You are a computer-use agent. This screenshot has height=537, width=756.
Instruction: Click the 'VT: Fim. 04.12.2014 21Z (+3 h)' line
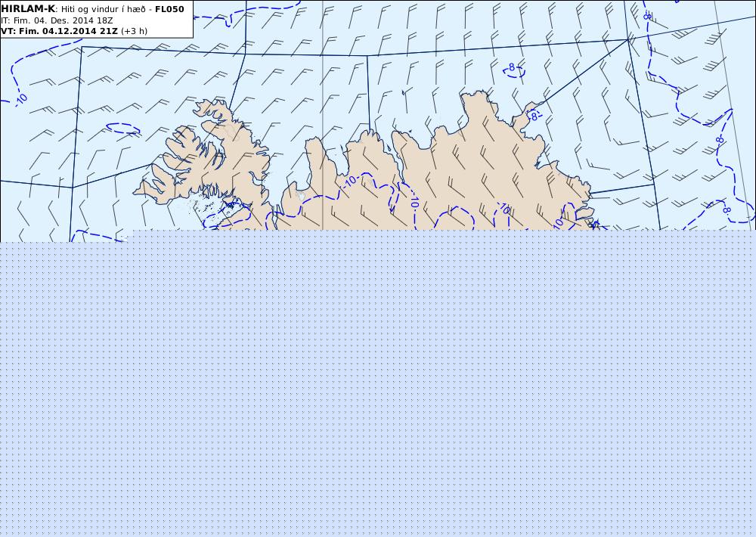click(74, 31)
